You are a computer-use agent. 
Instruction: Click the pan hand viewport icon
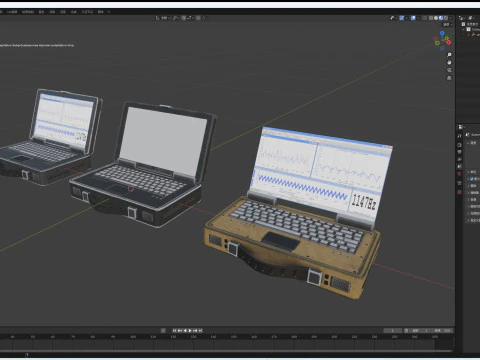pyautogui.click(x=449, y=62)
